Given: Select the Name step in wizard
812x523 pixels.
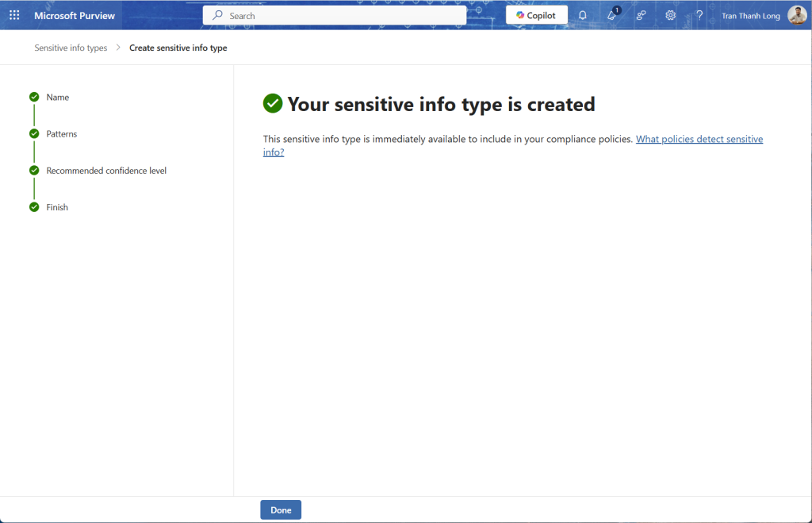Looking at the screenshot, I should click(x=58, y=97).
